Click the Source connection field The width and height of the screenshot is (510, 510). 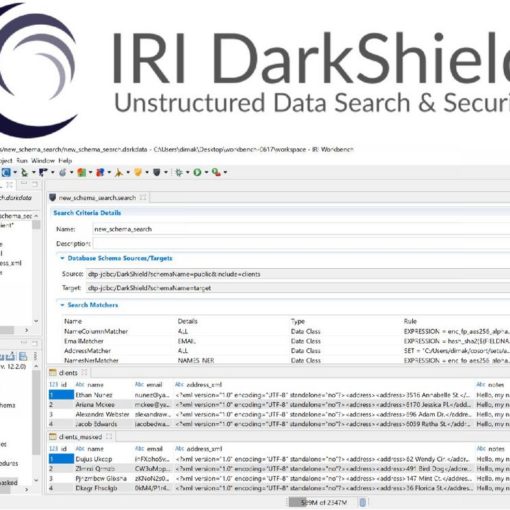pos(298,274)
